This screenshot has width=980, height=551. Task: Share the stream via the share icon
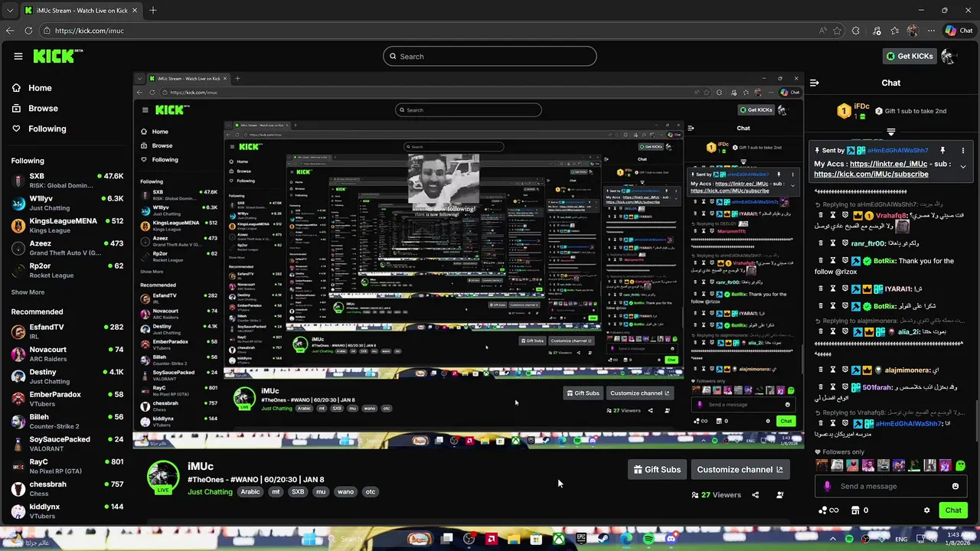(756, 495)
